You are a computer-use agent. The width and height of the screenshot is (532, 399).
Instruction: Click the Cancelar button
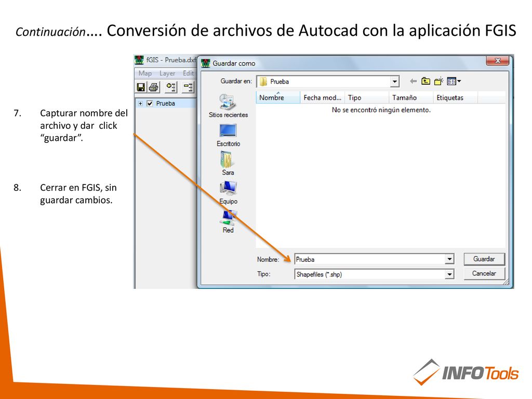pyautogui.click(x=484, y=273)
